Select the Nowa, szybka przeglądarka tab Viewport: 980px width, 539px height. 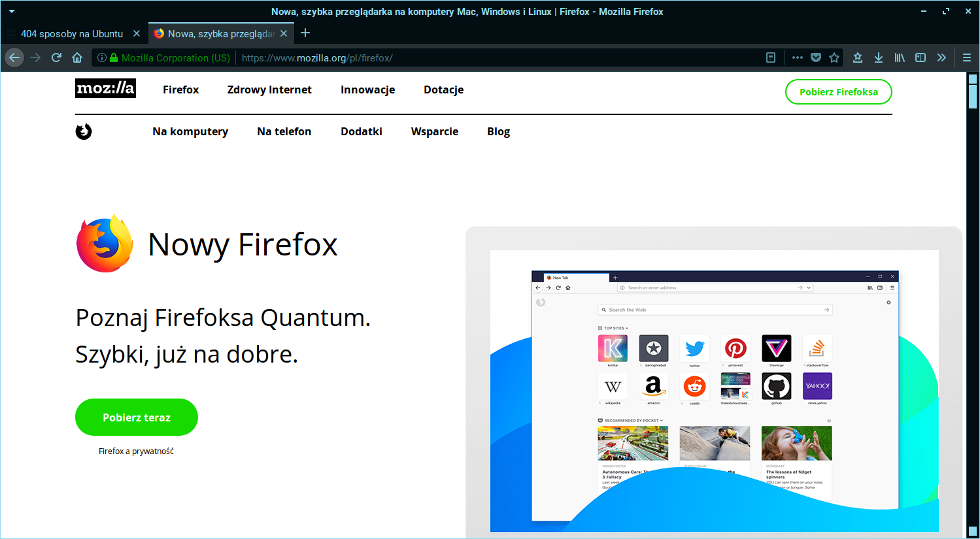click(221, 33)
